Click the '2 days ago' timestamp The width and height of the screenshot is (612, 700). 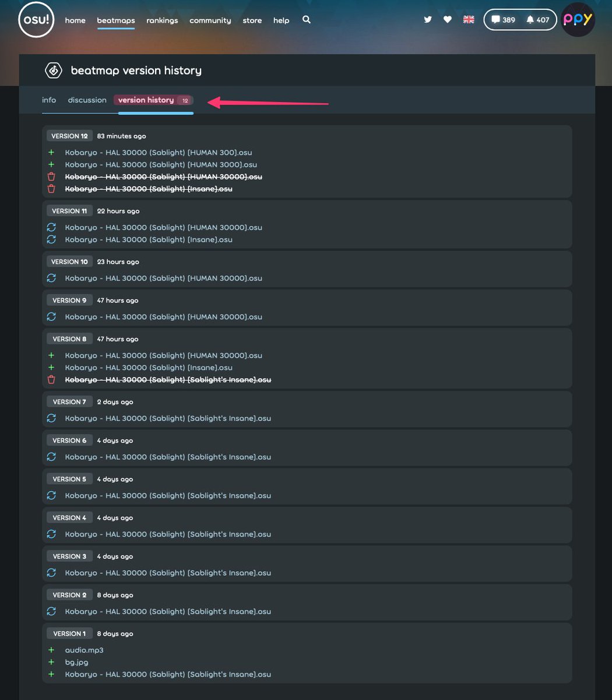point(115,402)
